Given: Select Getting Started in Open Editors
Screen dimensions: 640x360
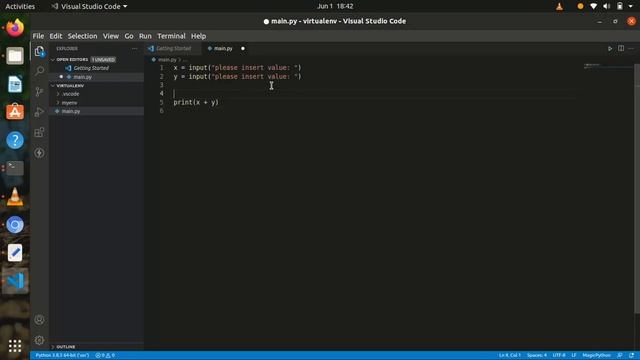Looking at the screenshot, I should pos(91,68).
